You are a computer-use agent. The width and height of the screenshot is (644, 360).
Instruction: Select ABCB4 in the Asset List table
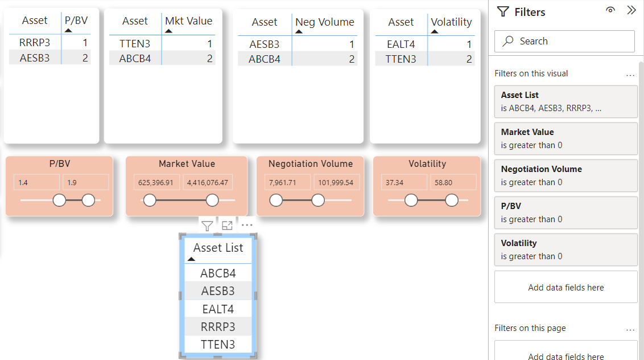pyautogui.click(x=218, y=273)
